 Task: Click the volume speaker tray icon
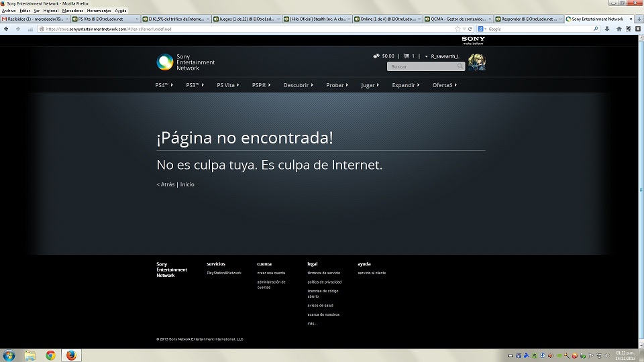(606, 355)
